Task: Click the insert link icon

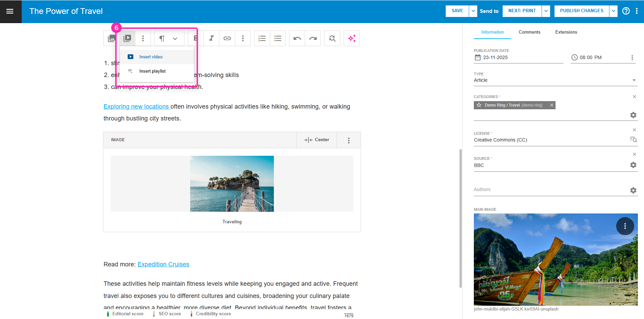Action: tap(227, 38)
